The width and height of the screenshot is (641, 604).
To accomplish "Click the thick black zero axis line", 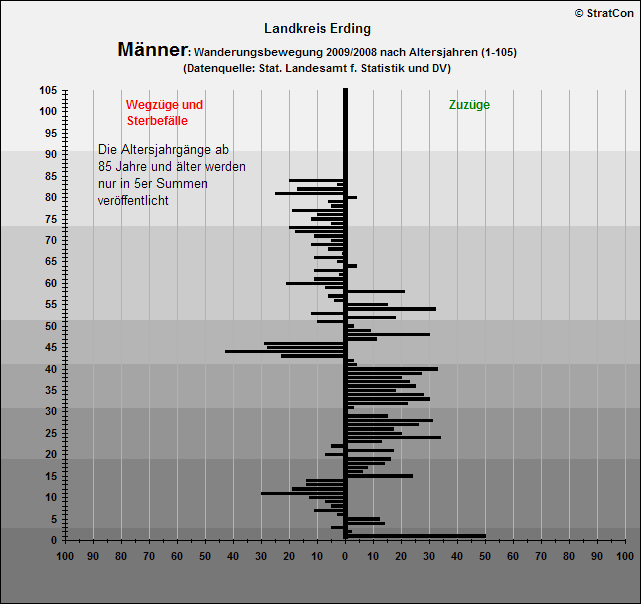I will click(345, 314).
